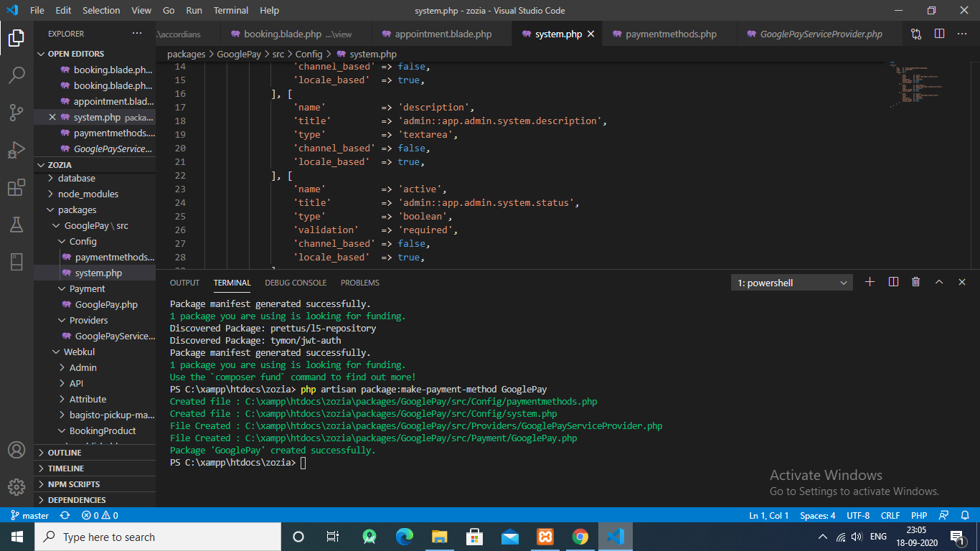Switch to appointment.blade.php editor tab

(443, 34)
